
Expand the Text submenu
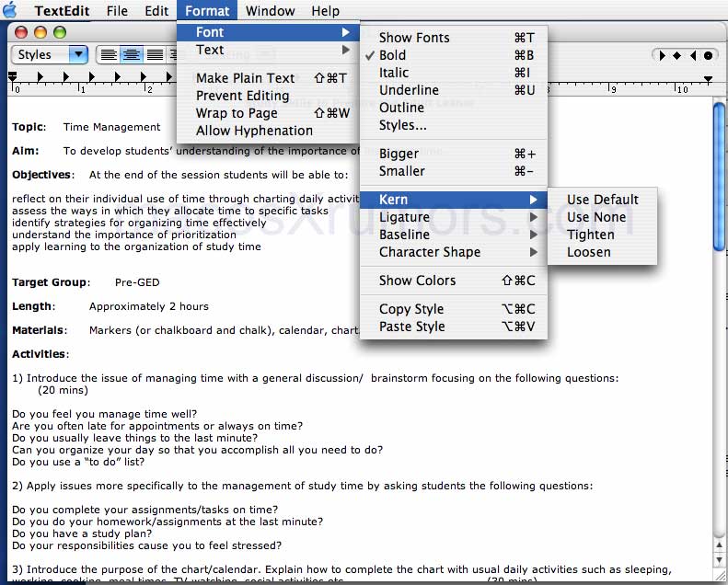click(268, 50)
